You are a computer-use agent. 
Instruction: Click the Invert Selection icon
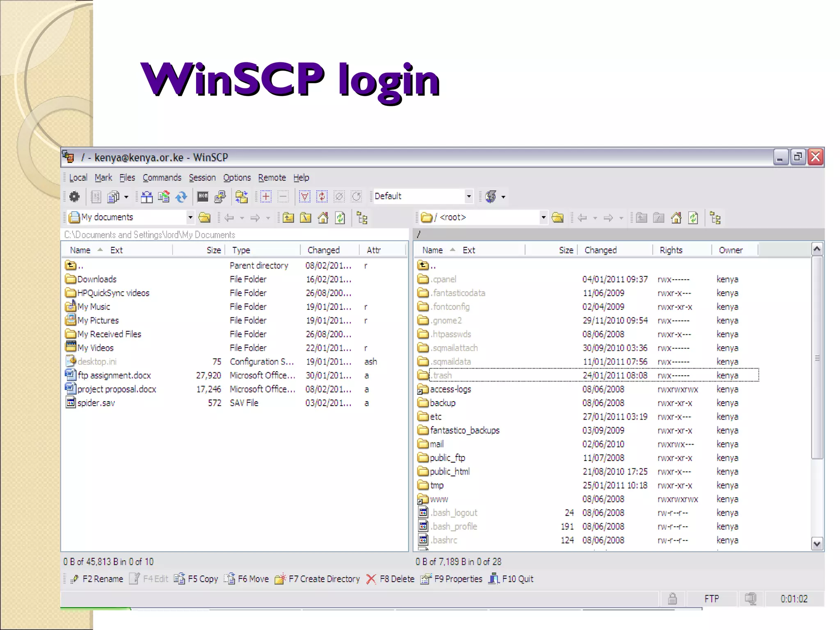coord(322,197)
